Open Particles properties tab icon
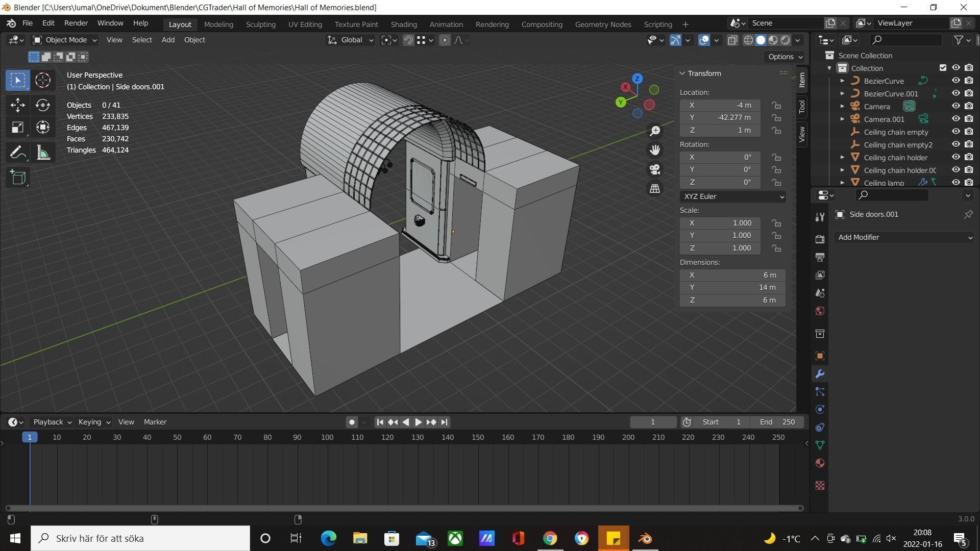980x551 pixels. point(820,391)
